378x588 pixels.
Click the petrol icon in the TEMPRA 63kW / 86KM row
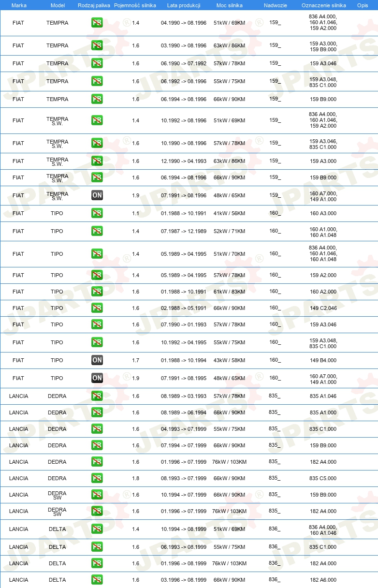[x=97, y=45]
